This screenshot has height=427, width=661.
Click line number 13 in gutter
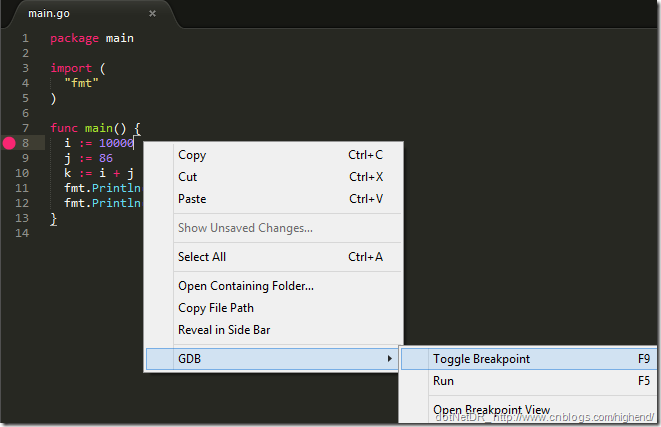tap(22, 218)
